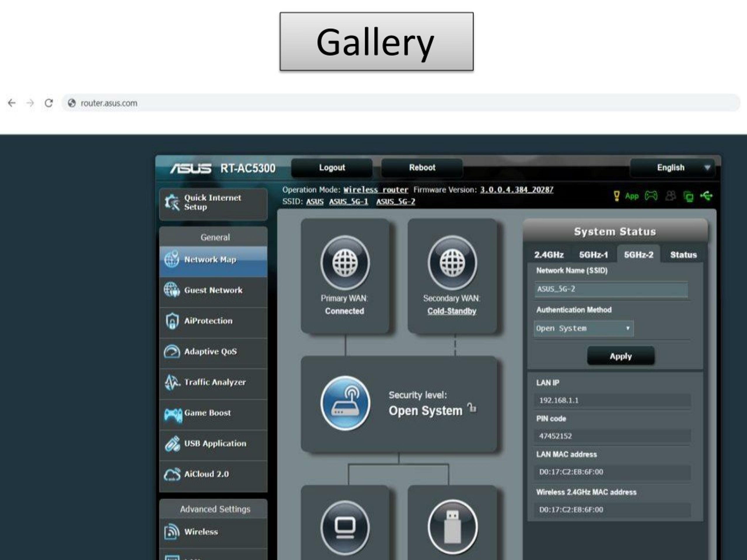747x560 pixels.
Task: Click the green App label in status bar
Action: click(x=632, y=196)
